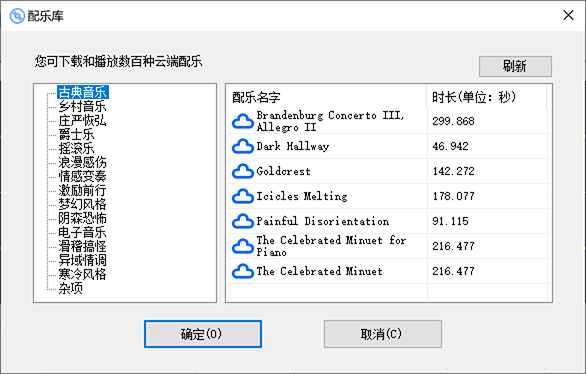586x374 pixels.
Task: Click 216.477 in The Celebrated Minuet for Piano row
Action: [453, 246]
